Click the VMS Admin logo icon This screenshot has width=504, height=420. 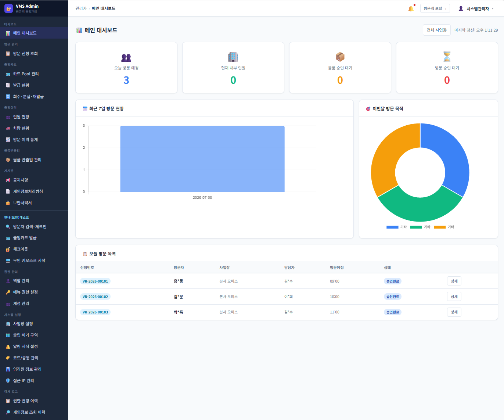tap(8, 8)
